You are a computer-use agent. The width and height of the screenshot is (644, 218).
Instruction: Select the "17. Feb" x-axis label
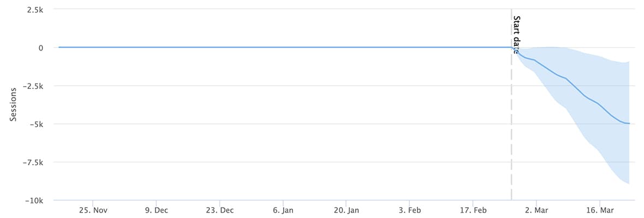pyautogui.click(x=473, y=210)
